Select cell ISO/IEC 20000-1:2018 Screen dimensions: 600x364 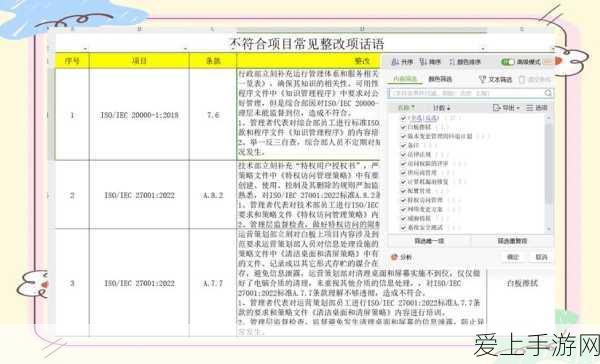point(139,115)
